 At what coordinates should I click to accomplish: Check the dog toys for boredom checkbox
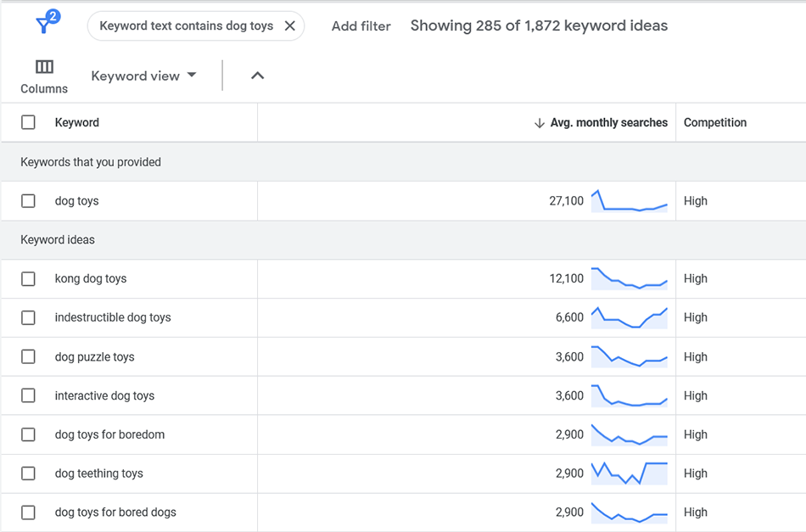click(28, 434)
